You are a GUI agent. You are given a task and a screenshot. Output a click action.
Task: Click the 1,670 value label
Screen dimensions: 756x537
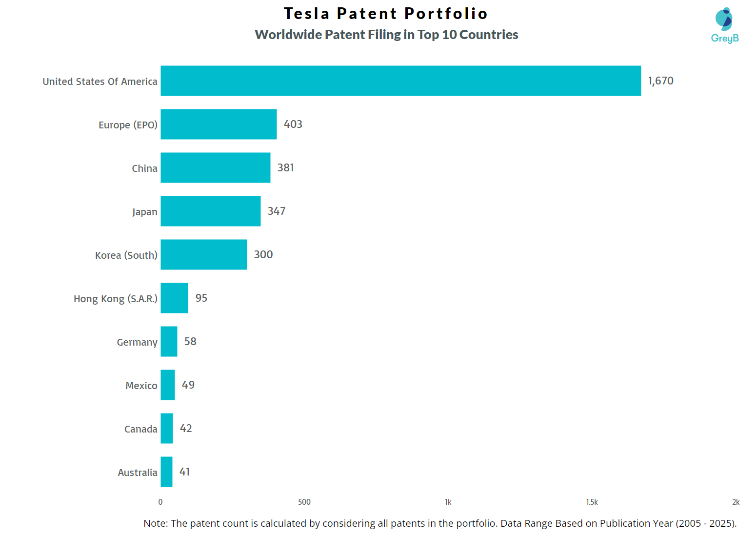[x=660, y=81]
